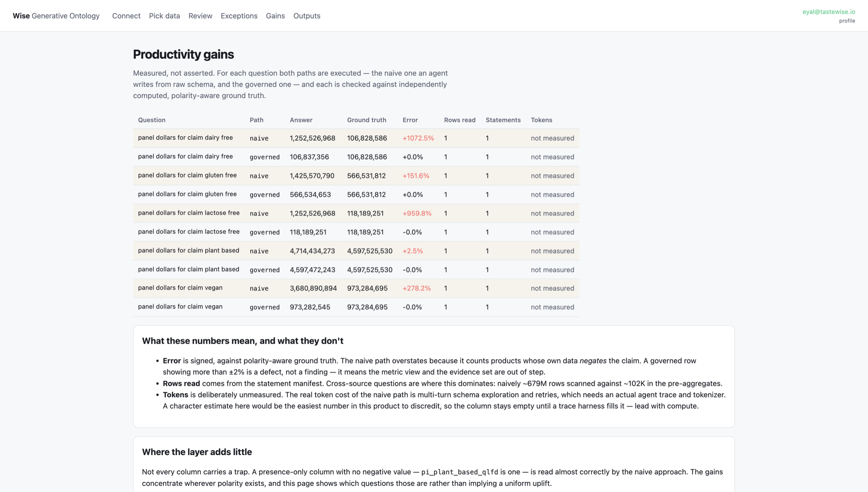This screenshot has width=868, height=492.
Task: Click the profile link under the email
Action: pos(847,21)
